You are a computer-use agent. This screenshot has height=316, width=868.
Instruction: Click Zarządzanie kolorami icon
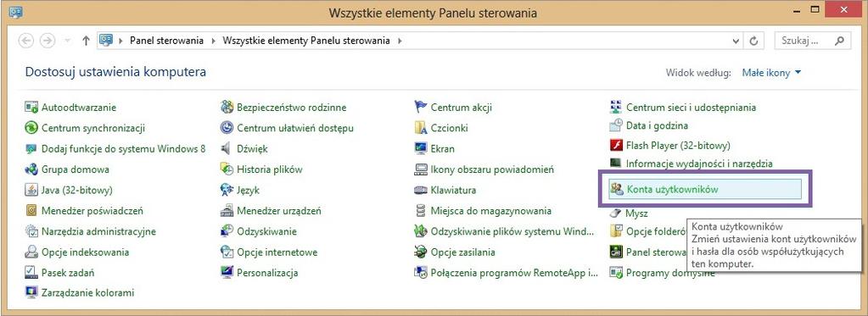(31, 292)
